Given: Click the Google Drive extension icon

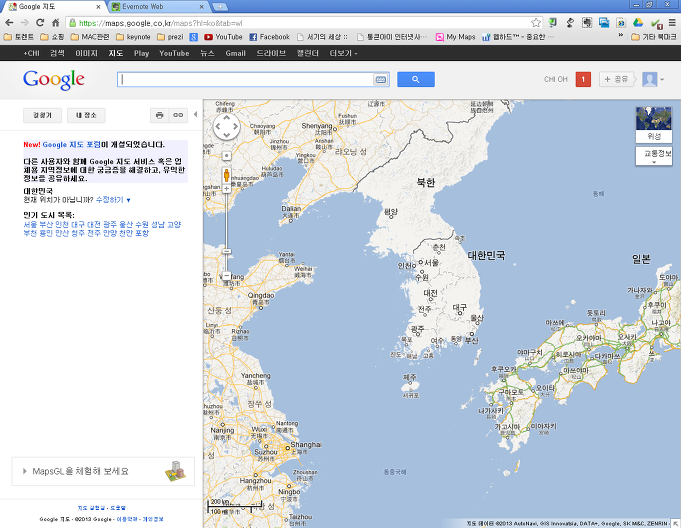Looking at the screenshot, I should coord(638,23).
